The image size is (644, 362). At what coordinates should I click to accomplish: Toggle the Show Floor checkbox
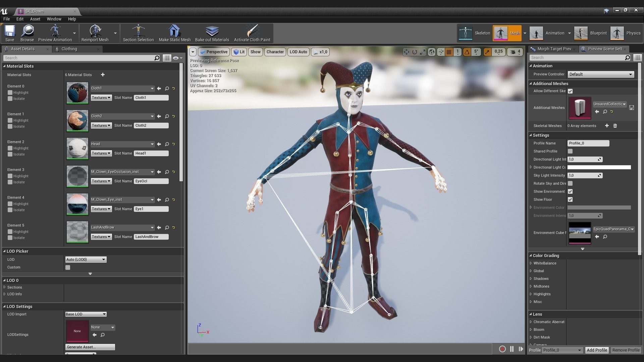click(x=570, y=199)
